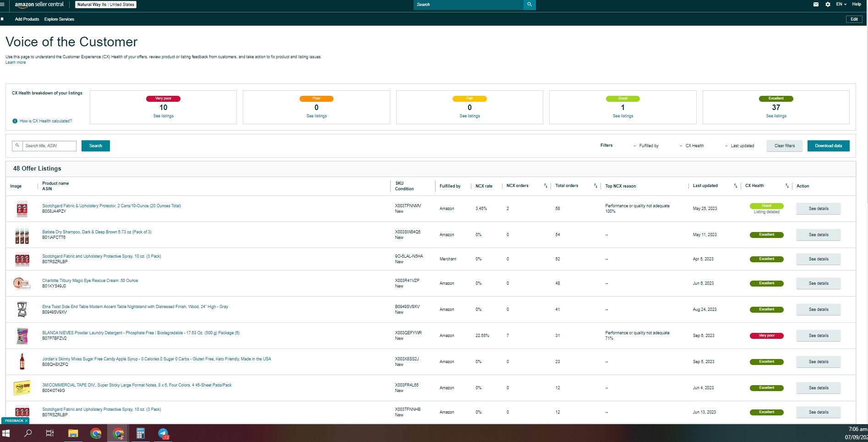The height and width of the screenshot is (442, 868).
Task: Open the settings gear icon
Action: point(828,5)
